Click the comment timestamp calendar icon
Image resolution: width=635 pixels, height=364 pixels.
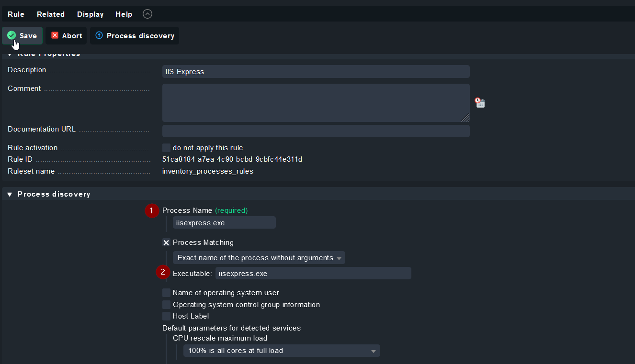pos(480,103)
